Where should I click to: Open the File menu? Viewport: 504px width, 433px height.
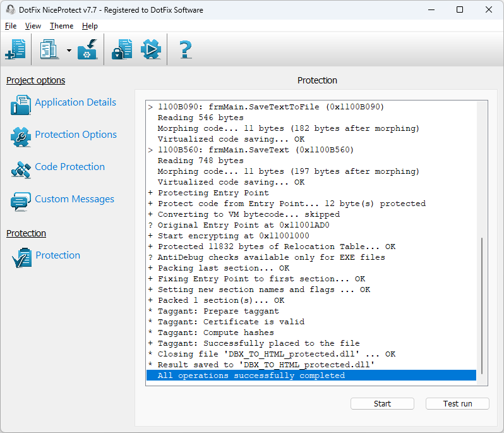(x=11, y=26)
